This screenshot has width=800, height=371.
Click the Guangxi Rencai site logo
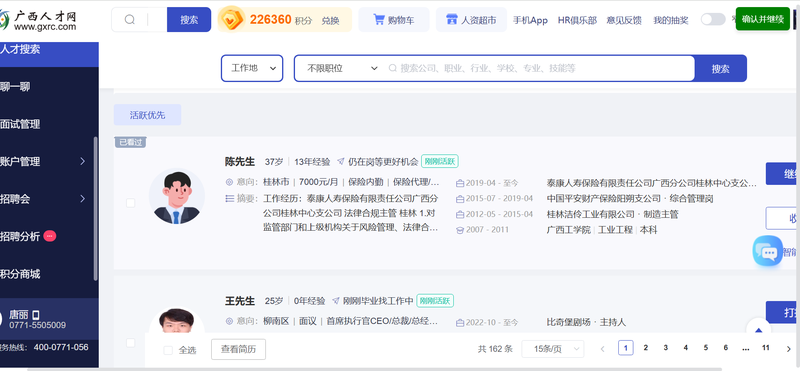pyautogui.click(x=38, y=19)
